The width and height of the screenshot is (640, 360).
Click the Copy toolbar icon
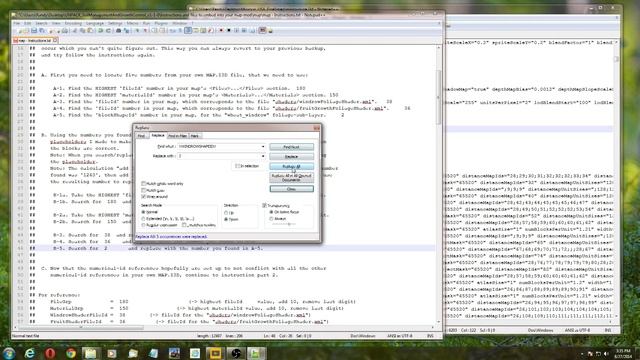(x=82, y=31)
